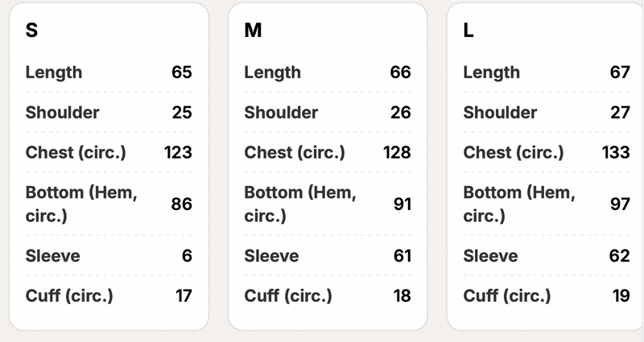Select the Length label in size S card

pos(54,72)
